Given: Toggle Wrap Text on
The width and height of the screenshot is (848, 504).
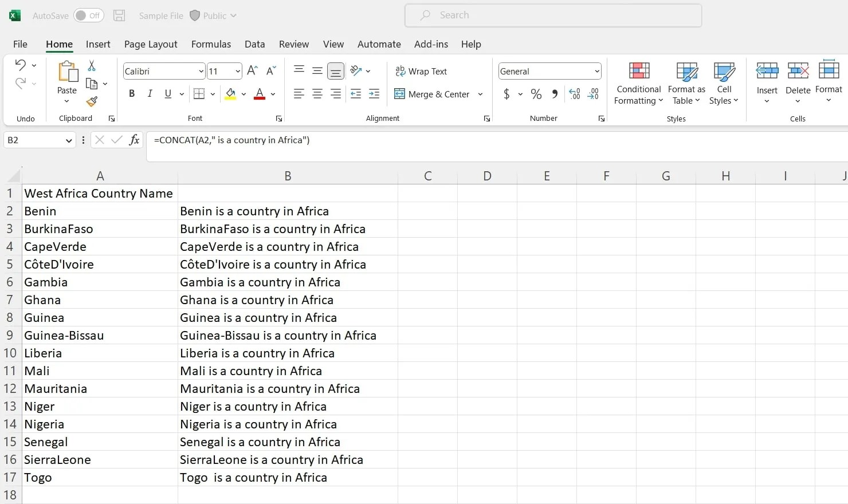Looking at the screenshot, I should pyautogui.click(x=421, y=71).
